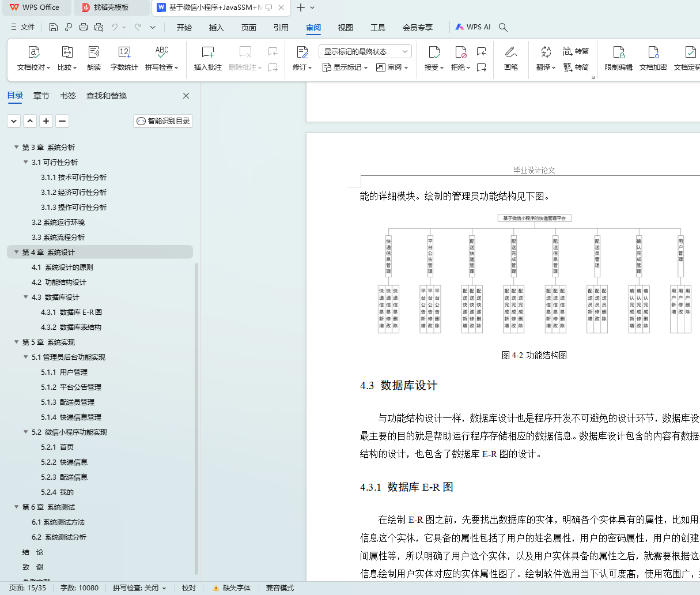This screenshot has width=700, height=595.
Task: Collapse 3.1 可行性分析 tree node
Action: coord(26,162)
